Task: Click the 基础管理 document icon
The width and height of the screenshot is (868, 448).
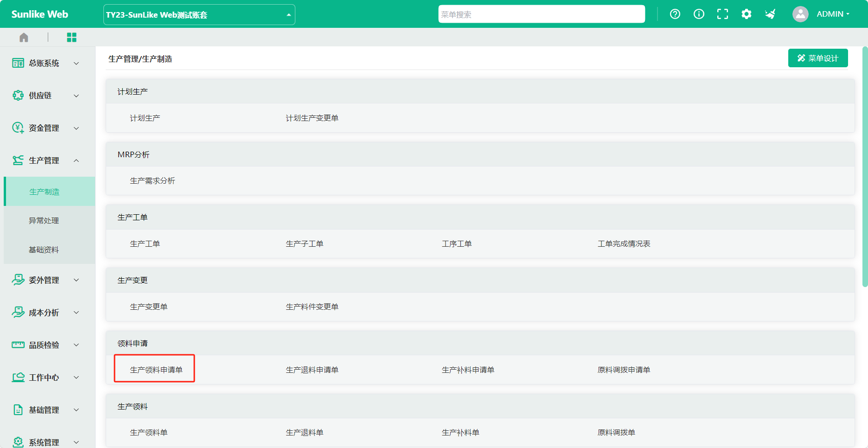Action: point(18,410)
